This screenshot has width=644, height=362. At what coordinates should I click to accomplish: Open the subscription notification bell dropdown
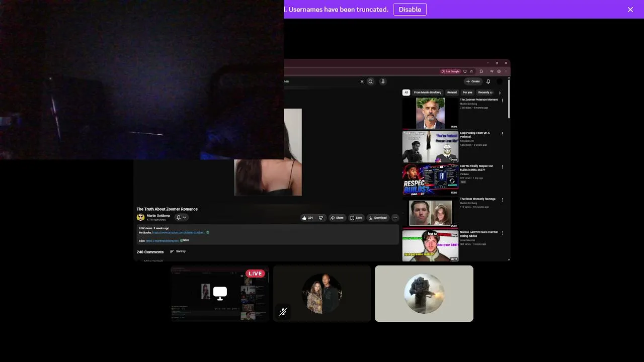click(181, 218)
